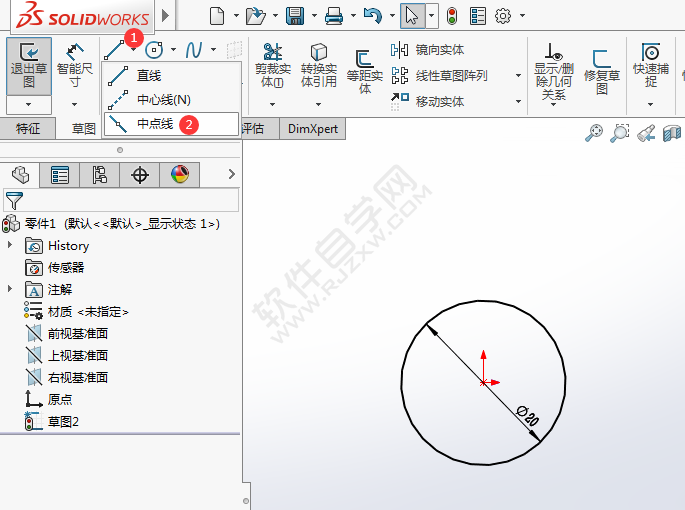Click the Section View icon

pyautogui.click(x=671, y=133)
